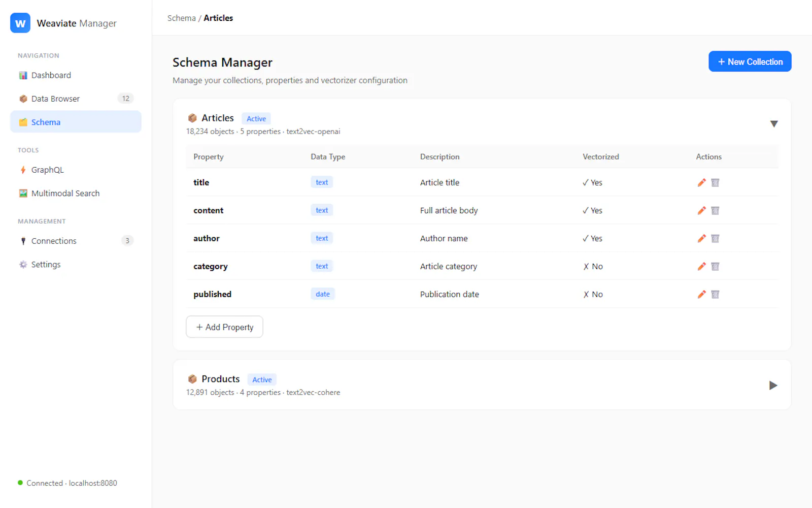Click the No value in category row
The width and height of the screenshot is (812, 508).
(x=593, y=266)
